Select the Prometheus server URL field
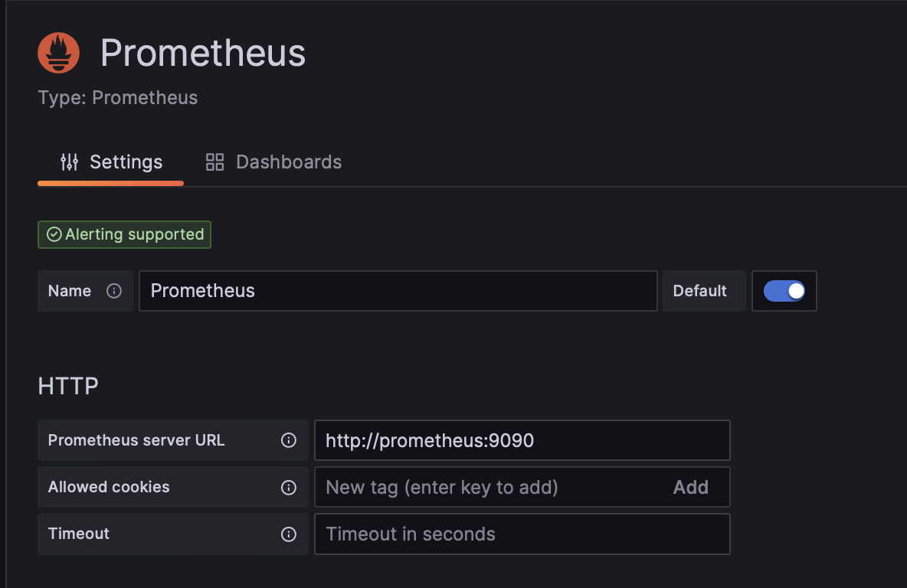 click(x=522, y=440)
